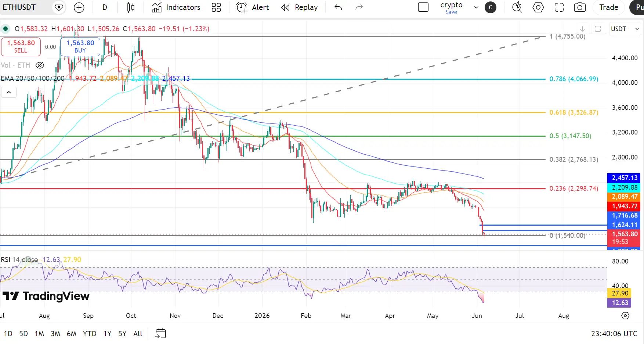Select the EMA 20/50/100/200 legend
644x344 pixels.
(33, 78)
